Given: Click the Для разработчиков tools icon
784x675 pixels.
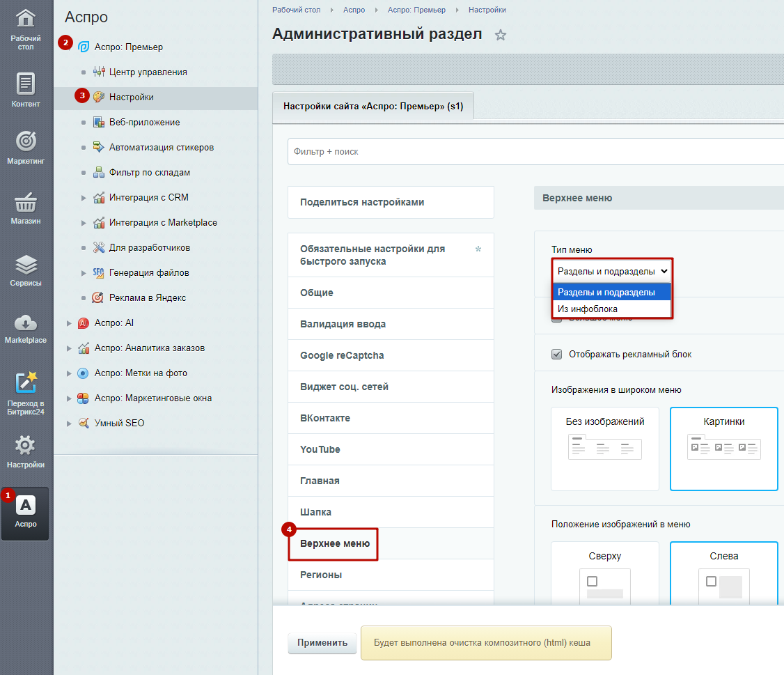Looking at the screenshot, I should point(99,247).
